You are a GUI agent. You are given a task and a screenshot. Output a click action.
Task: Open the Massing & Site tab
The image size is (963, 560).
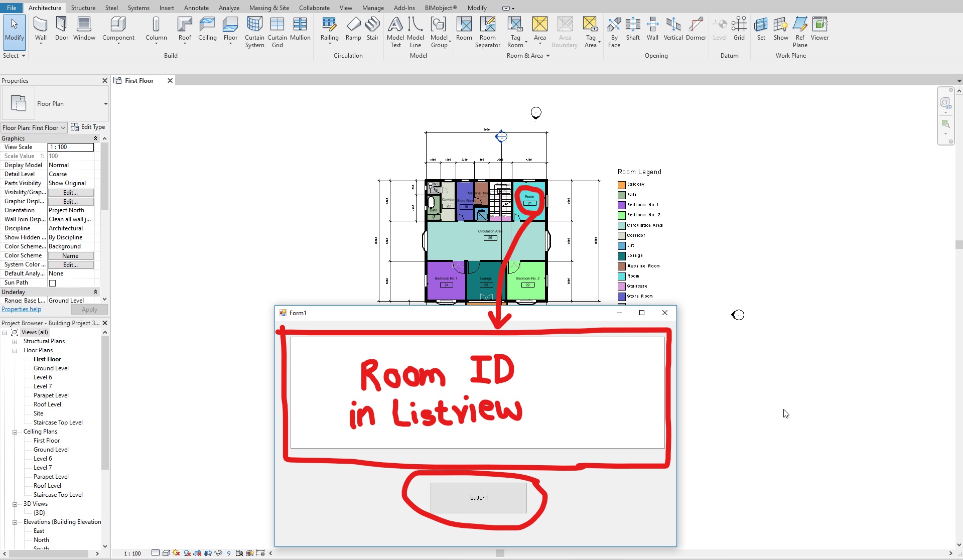[x=269, y=8]
